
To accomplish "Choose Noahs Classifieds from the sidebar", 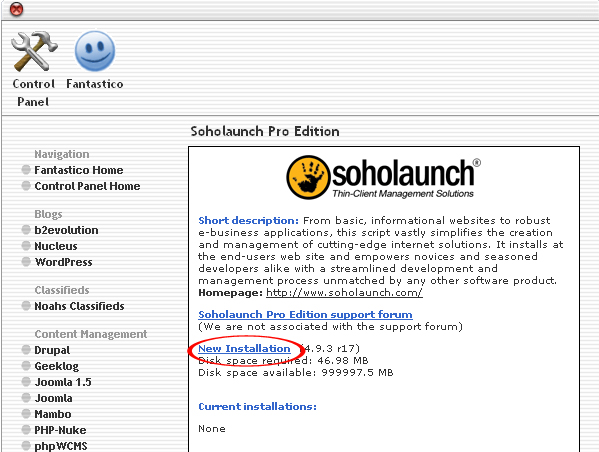I will pos(79,306).
